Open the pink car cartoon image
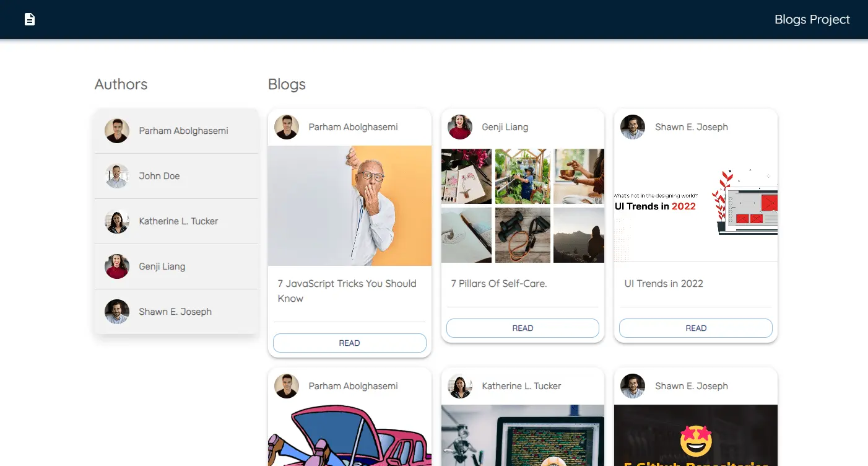The width and height of the screenshot is (868, 466). click(350, 435)
